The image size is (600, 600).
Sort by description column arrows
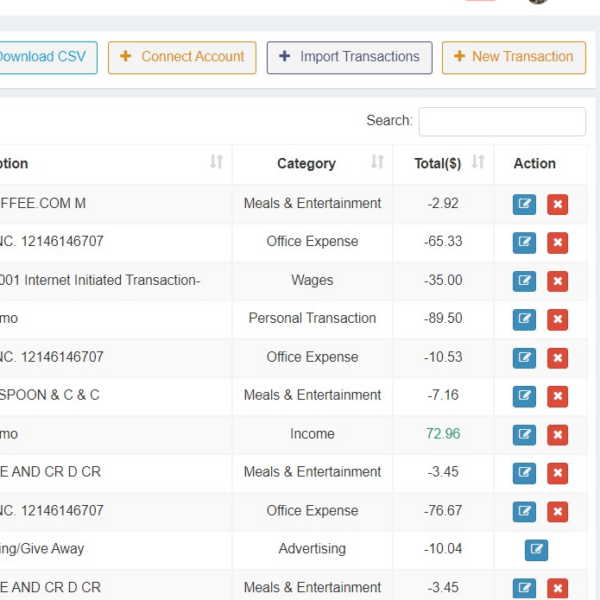pyautogui.click(x=216, y=163)
